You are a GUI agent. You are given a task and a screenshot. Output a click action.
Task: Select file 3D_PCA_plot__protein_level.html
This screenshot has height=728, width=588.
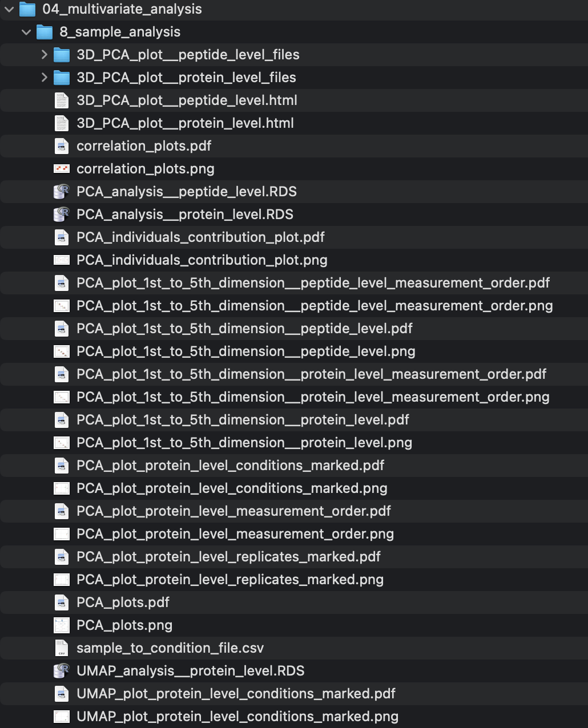click(x=185, y=123)
